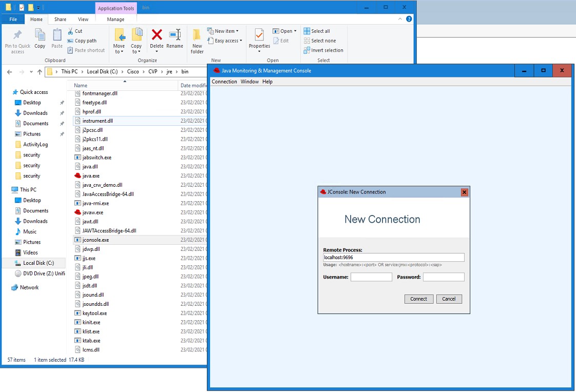The height and width of the screenshot is (392, 576).
Task: Open the recent locations dropdown arrow
Action: [31, 72]
